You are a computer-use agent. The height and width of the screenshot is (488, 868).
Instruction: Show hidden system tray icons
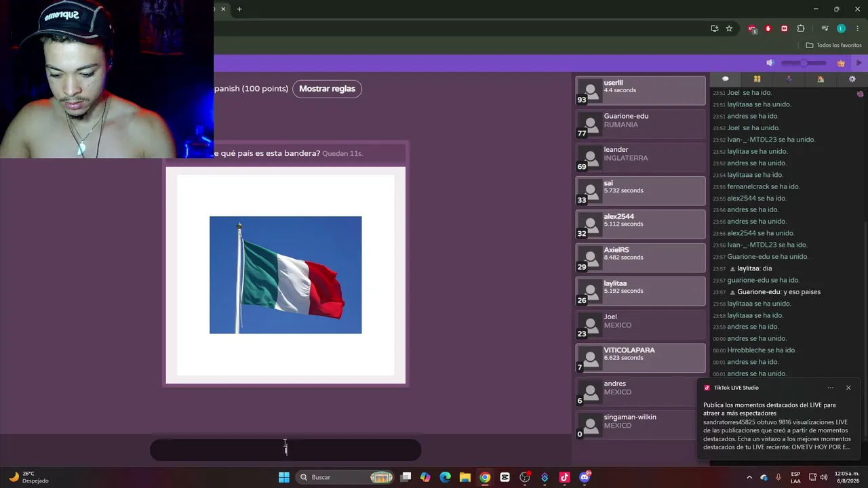coord(749,477)
